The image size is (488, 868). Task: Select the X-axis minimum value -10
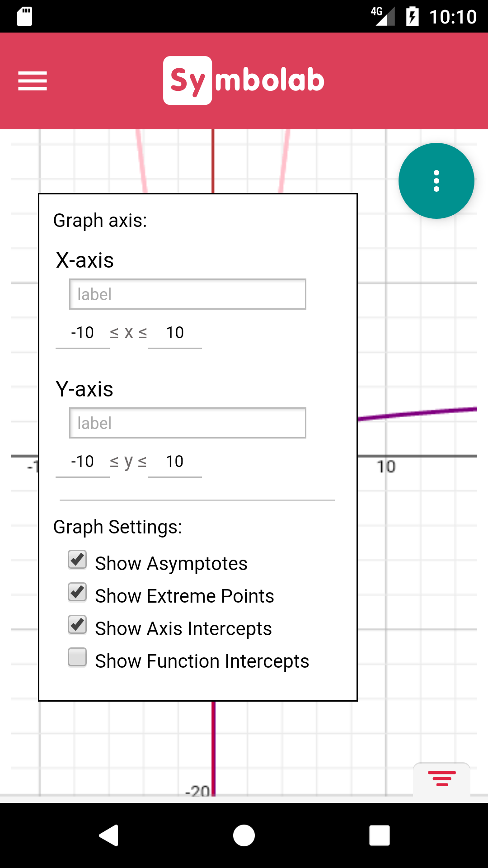pyautogui.click(x=82, y=332)
